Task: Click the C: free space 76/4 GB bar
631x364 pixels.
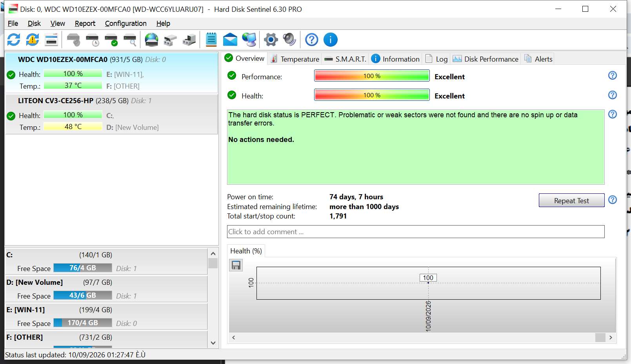Action: coord(83,268)
